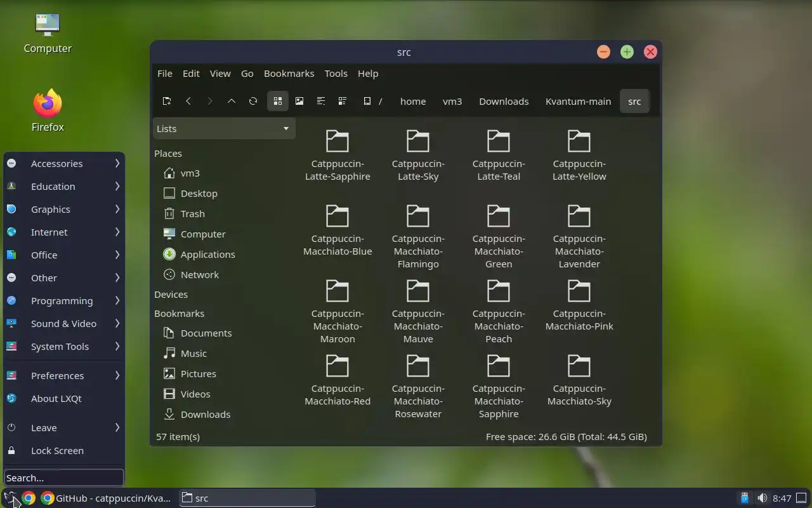Click the src path bar button
Screen dimensions: 812x508
[x=634, y=101]
